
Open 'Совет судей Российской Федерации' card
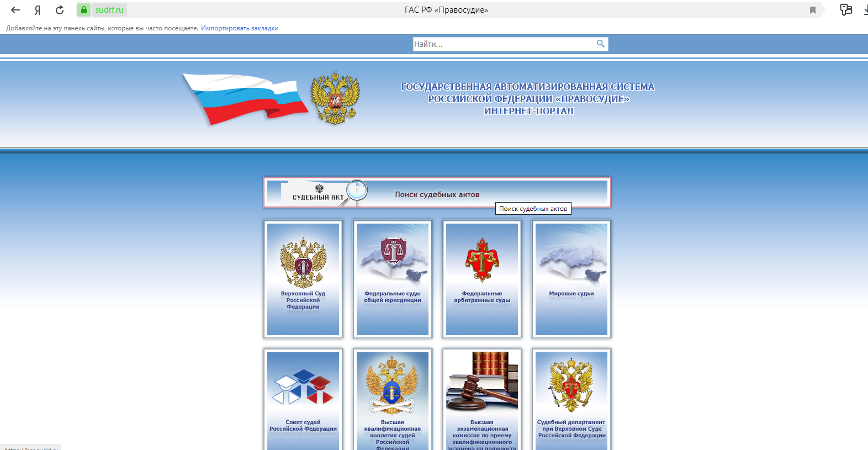tap(303, 400)
